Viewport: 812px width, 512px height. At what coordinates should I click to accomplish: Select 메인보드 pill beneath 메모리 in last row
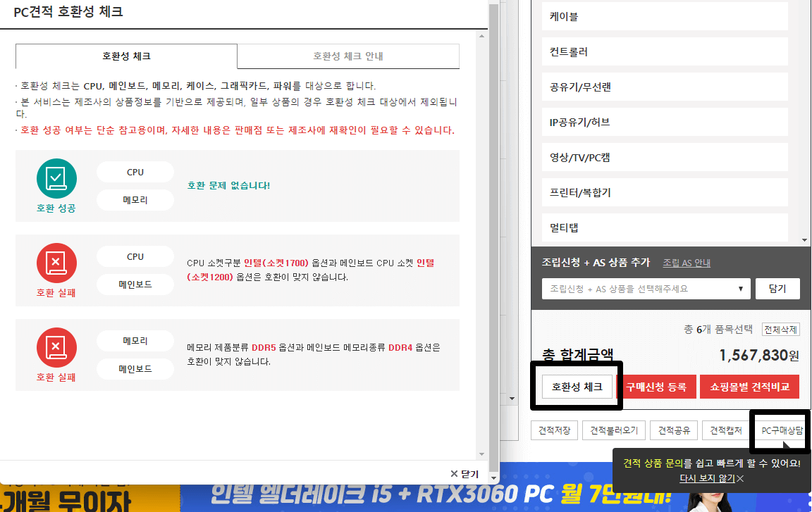(x=135, y=369)
